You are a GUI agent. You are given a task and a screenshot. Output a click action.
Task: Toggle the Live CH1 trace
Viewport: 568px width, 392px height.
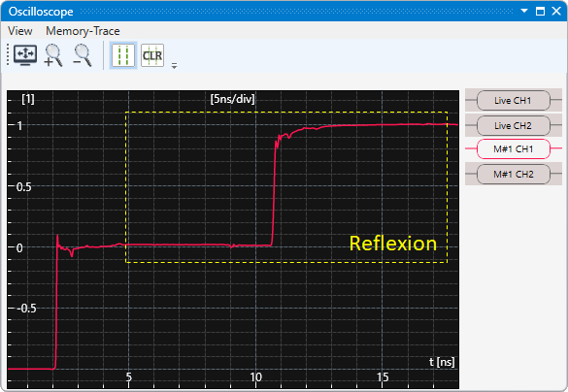[514, 101]
